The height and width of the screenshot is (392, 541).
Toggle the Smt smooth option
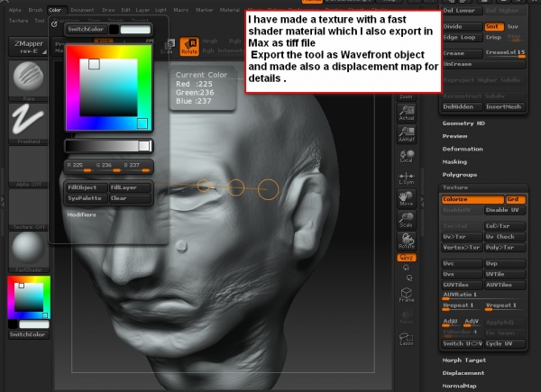(494, 26)
